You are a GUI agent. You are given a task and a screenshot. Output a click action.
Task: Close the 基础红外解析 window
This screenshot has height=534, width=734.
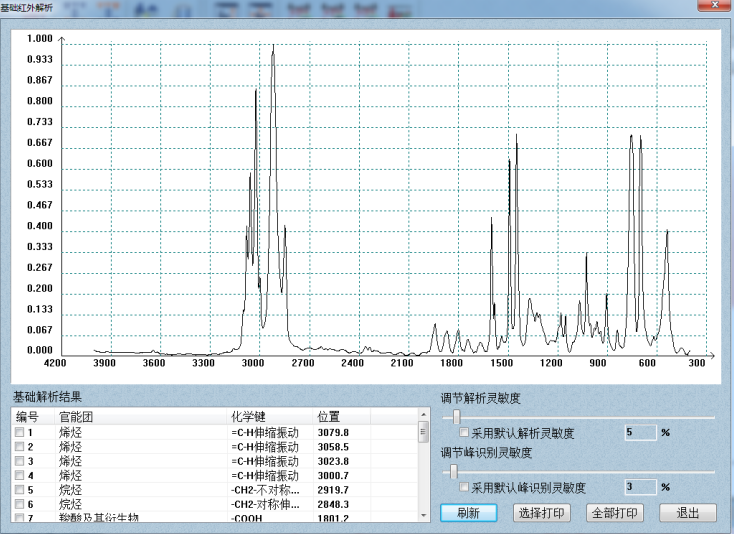[717, 7]
